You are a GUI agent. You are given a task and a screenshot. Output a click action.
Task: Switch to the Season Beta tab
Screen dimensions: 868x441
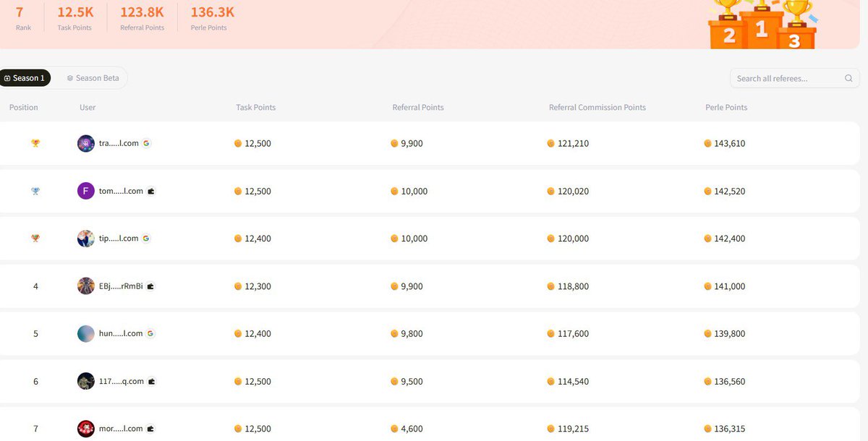click(93, 78)
